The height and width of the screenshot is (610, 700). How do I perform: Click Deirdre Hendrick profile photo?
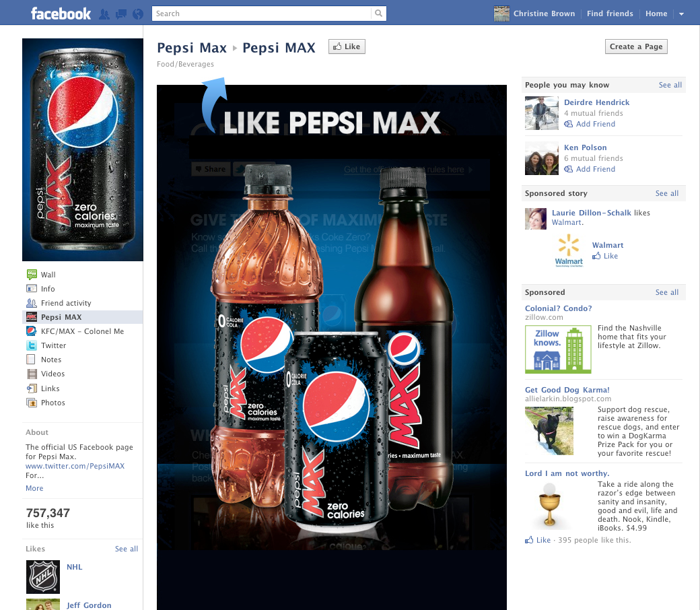tap(542, 113)
